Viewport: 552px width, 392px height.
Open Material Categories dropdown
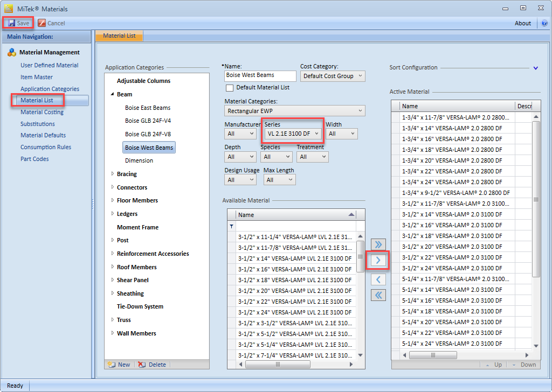pos(295,111)
